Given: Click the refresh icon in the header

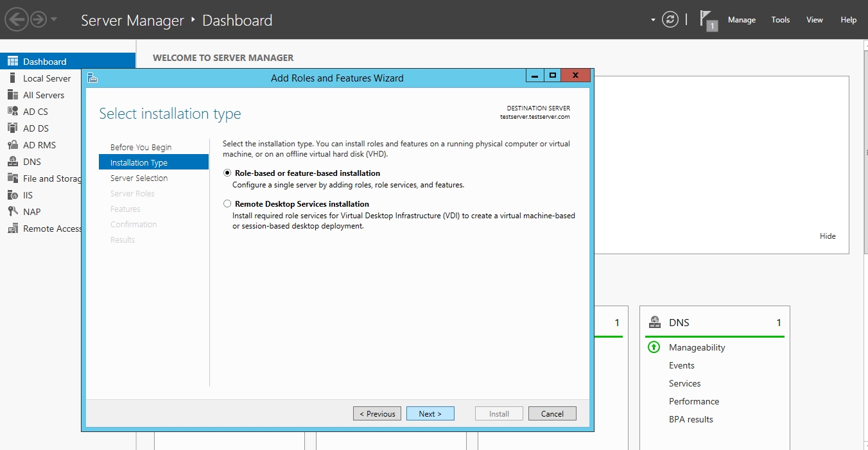Looking at the screenshot, I should pos(670,20).
